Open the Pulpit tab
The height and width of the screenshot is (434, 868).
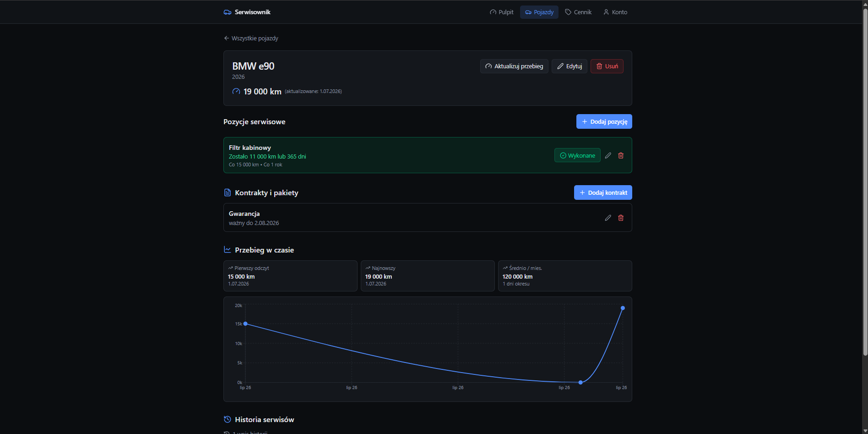point(501,12)
